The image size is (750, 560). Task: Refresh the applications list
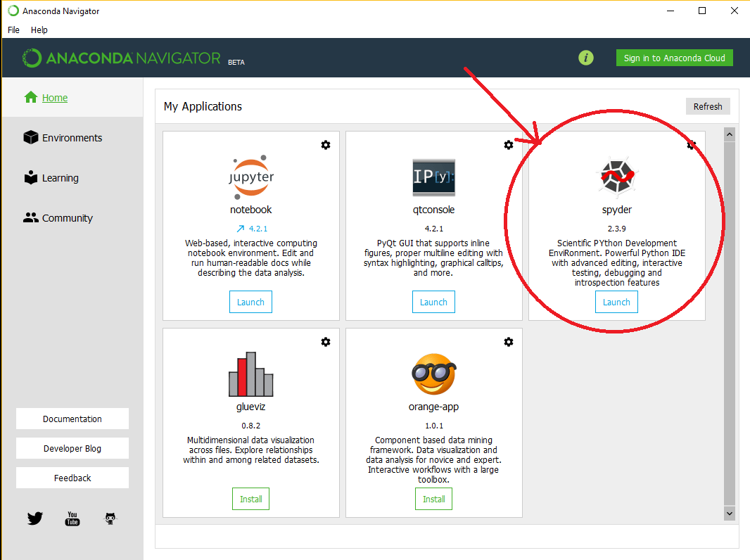[x=708, y=106]
